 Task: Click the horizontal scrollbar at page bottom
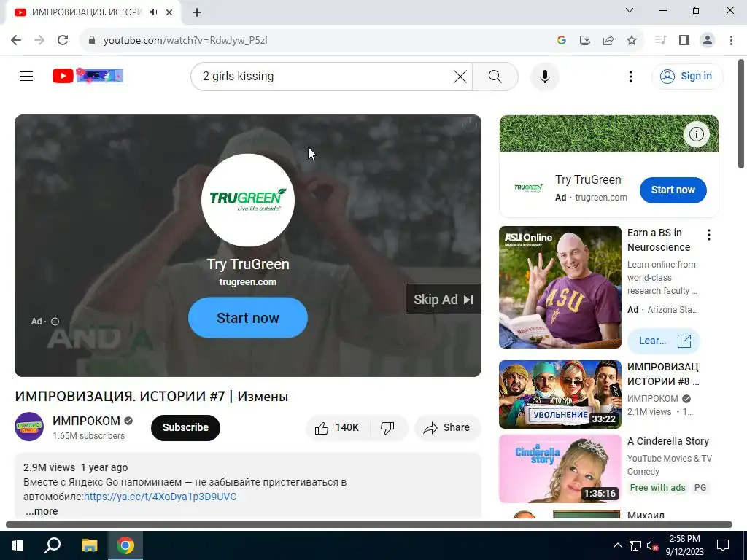(368, 525)
